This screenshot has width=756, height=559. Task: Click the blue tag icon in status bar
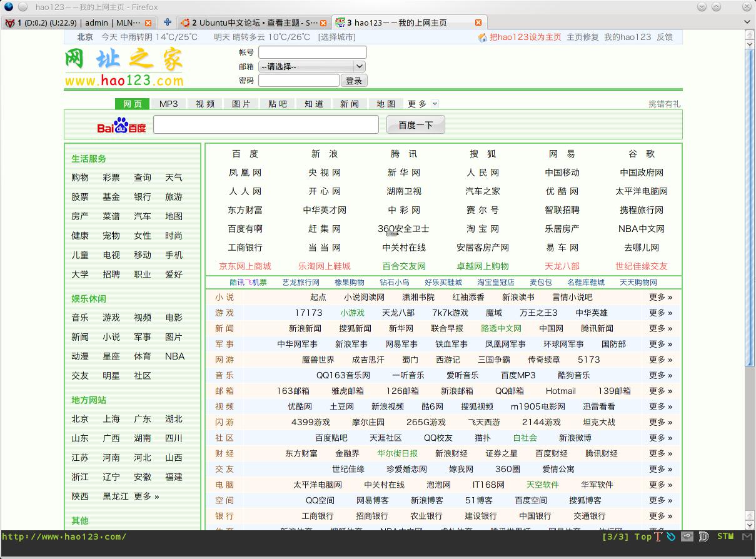[x=671, y=536]
